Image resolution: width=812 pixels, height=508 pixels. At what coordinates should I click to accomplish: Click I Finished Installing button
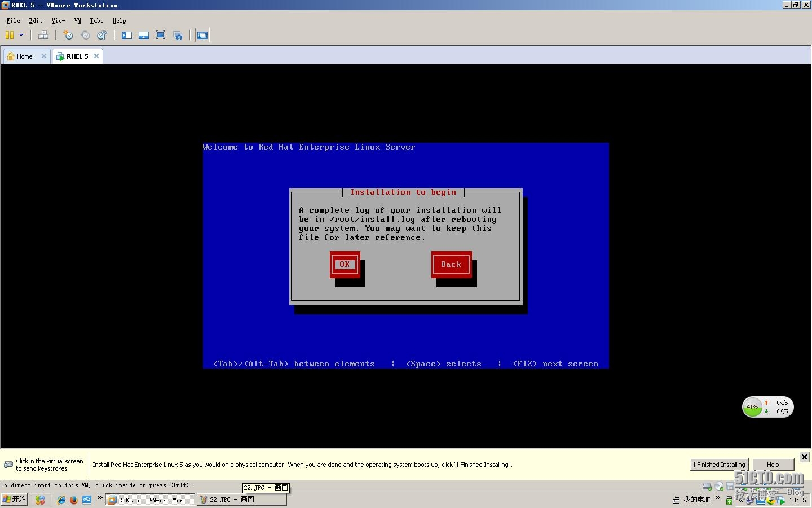click(x=720, y=465)
